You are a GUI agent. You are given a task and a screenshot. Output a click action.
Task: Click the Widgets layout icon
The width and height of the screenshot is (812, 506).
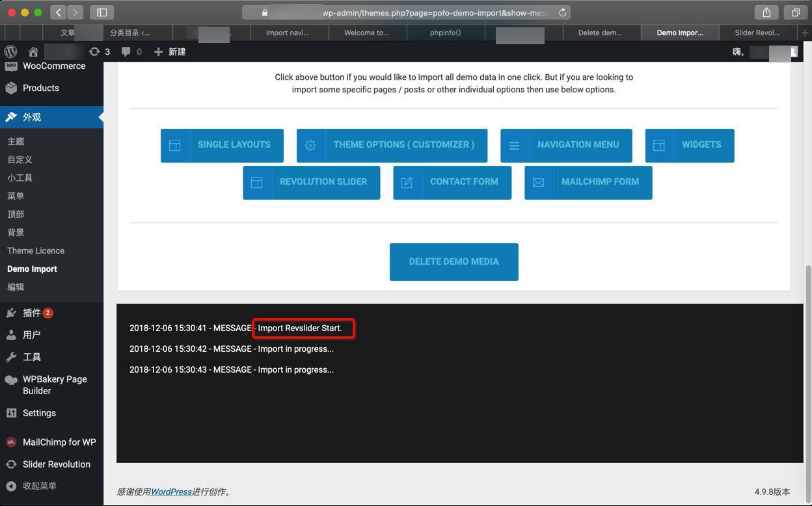[659, 145]
